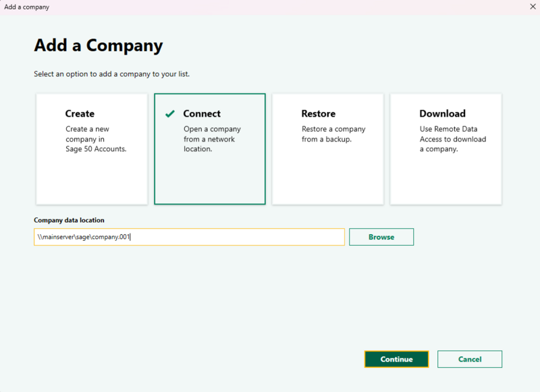Click the "Add a Company" main heading

99,46
